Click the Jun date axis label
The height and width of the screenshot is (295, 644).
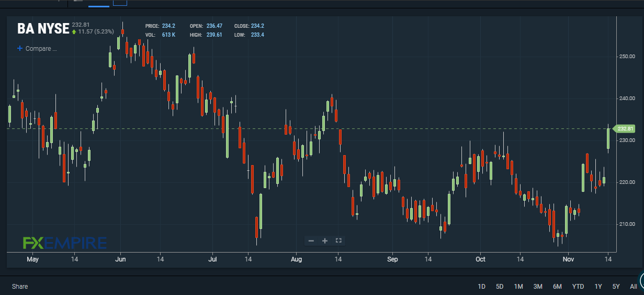pyautogui.click(x=120, y=259)
